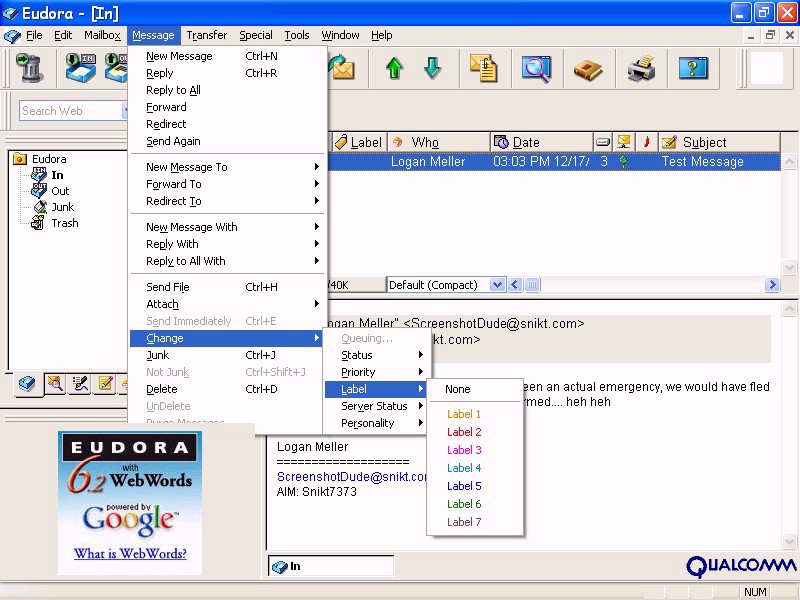Expand the New Message To submenu

[x=227, y=167]
